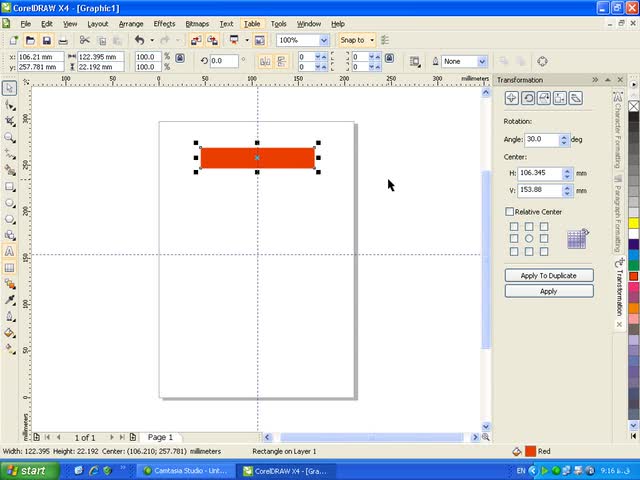The height and width of the screenshot is (480, 640).
Task: Select the Eyedropper tool
Action: [9, 300]
